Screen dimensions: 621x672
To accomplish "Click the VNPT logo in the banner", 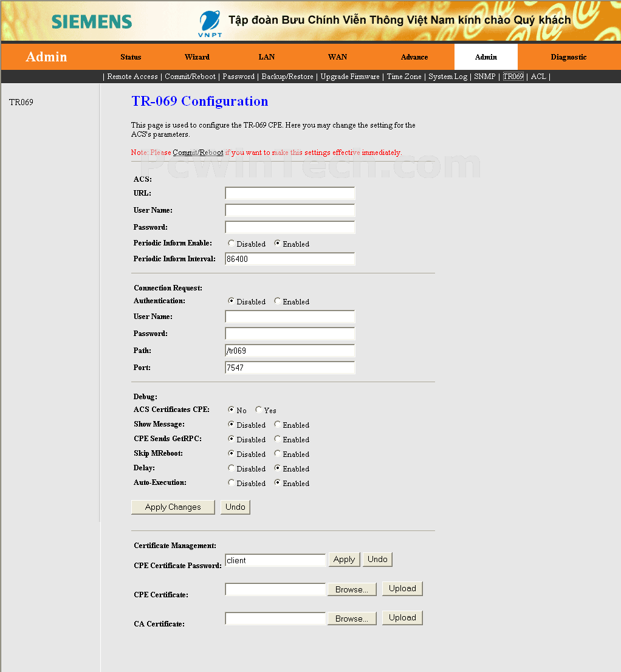I will click(210, 24).
